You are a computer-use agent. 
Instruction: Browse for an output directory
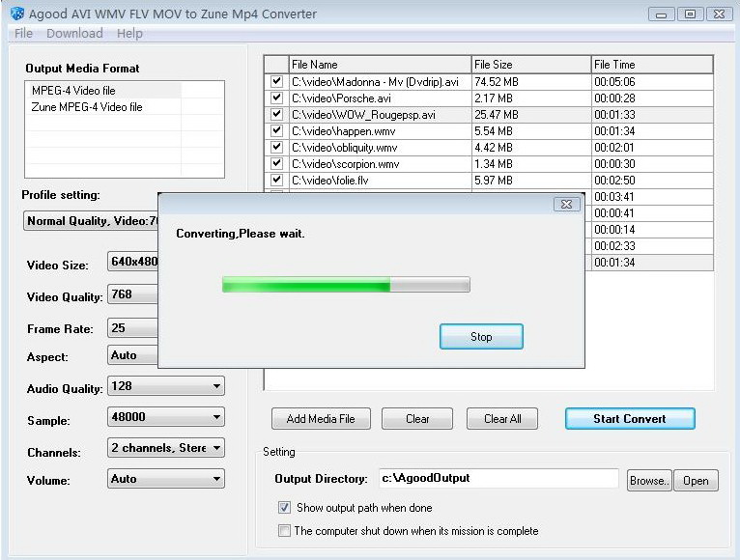[649, 480]
